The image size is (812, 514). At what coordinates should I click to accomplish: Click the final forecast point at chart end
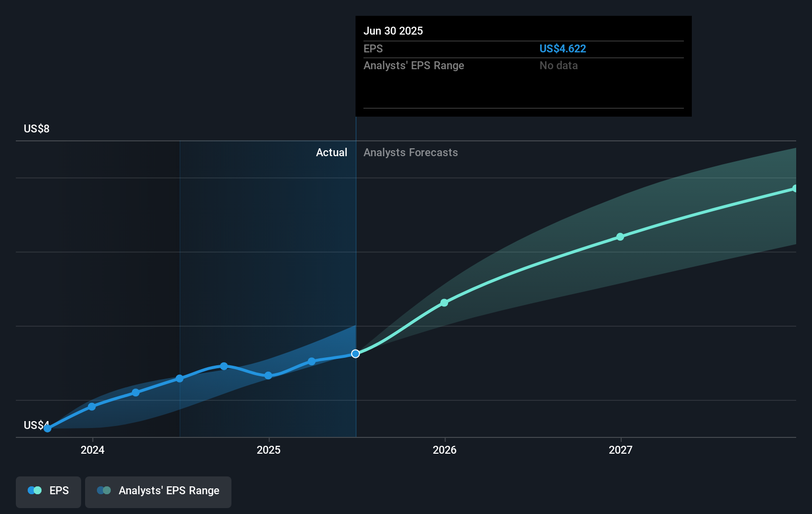point(795,189)
